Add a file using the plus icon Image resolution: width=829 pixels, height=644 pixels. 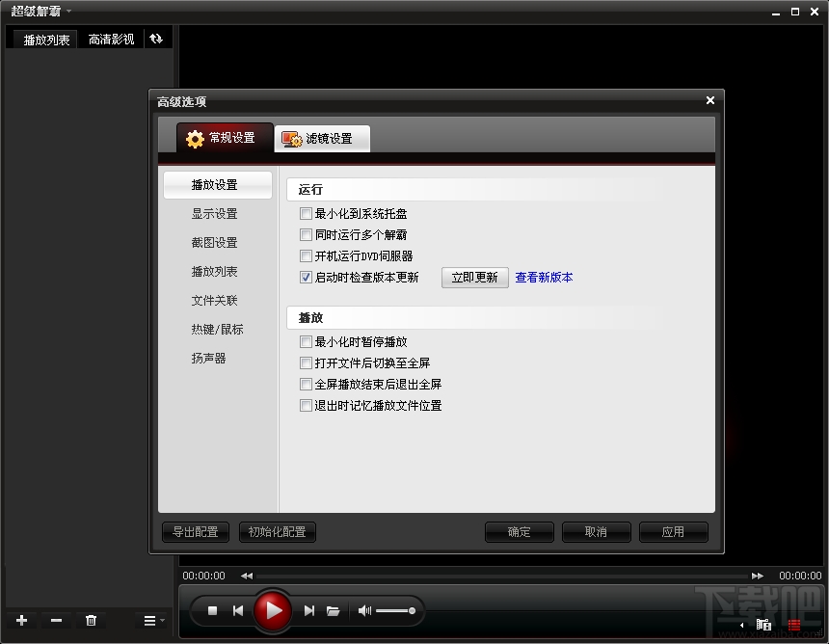21,621
